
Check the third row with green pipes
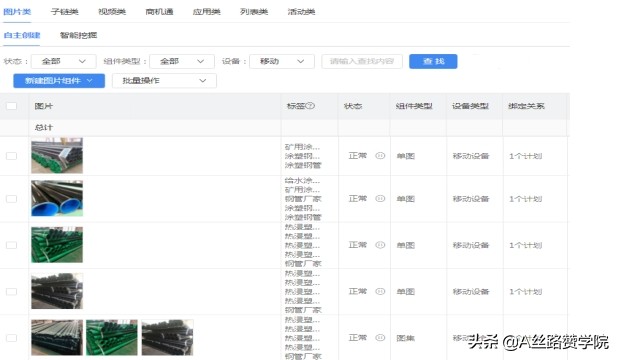tap(11, 245)
